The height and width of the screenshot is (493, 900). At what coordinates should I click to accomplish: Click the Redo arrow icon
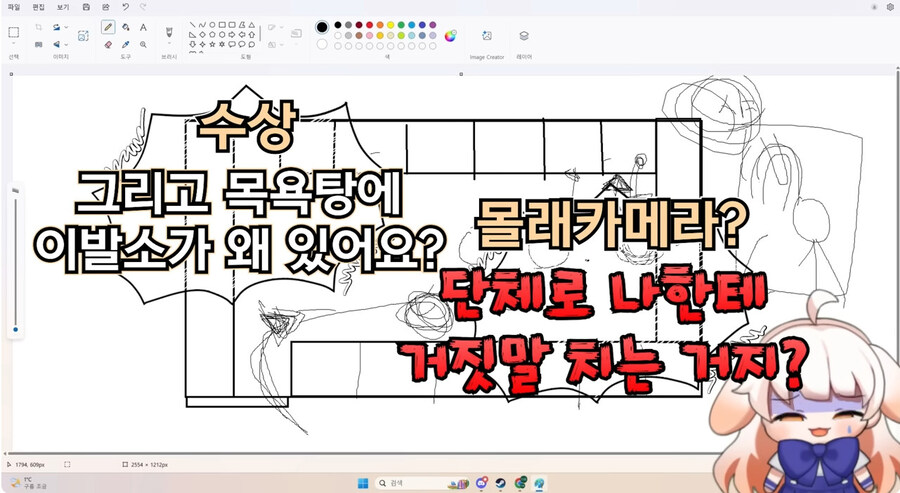pos(143,7)
